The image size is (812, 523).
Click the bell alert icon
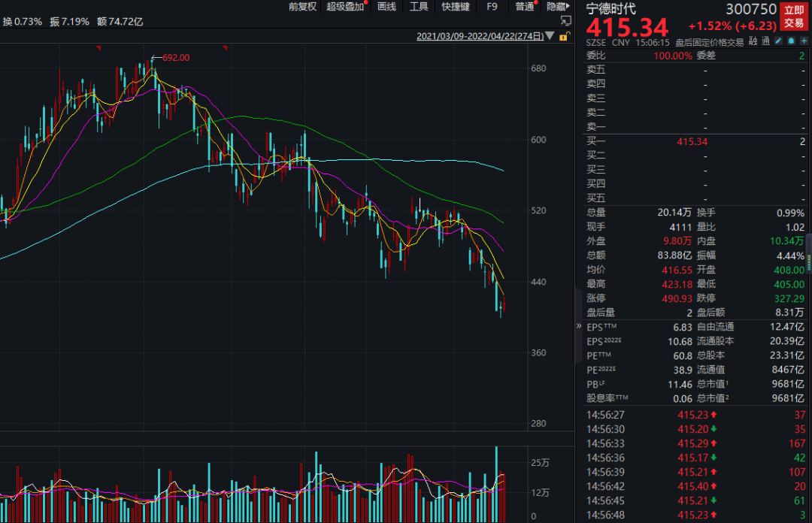pyautogui.click(x=792, y=42)
